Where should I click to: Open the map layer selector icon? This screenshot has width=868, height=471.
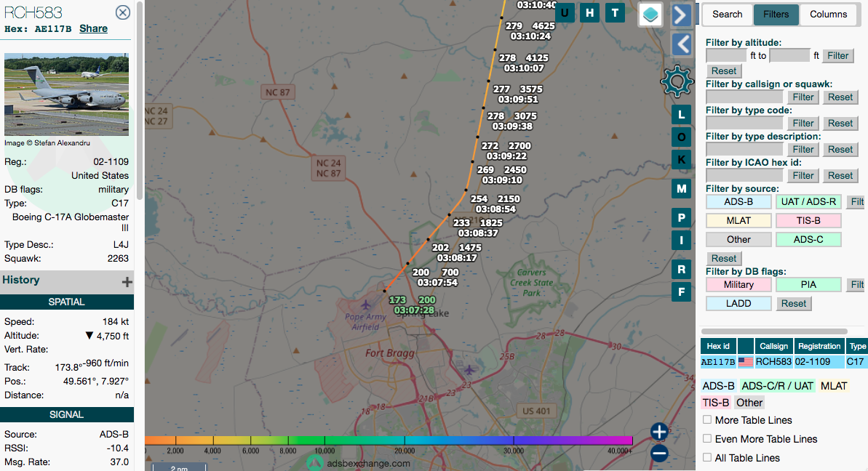(650, 15)
